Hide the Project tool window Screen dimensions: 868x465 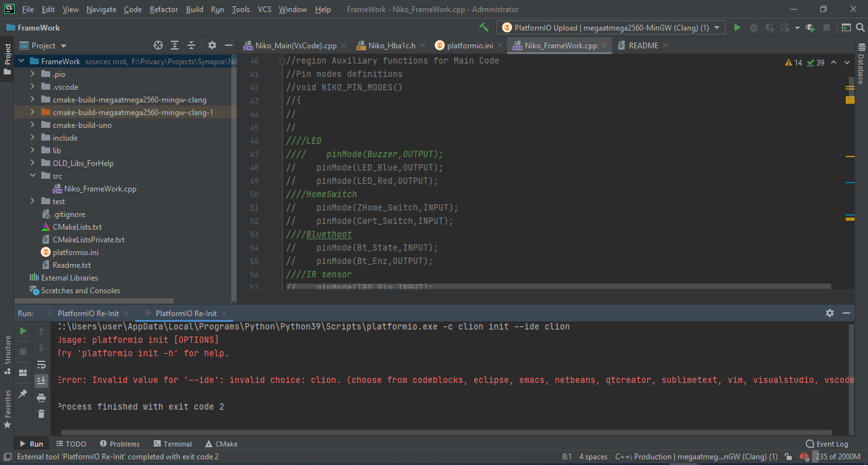[x=227, y=45]
